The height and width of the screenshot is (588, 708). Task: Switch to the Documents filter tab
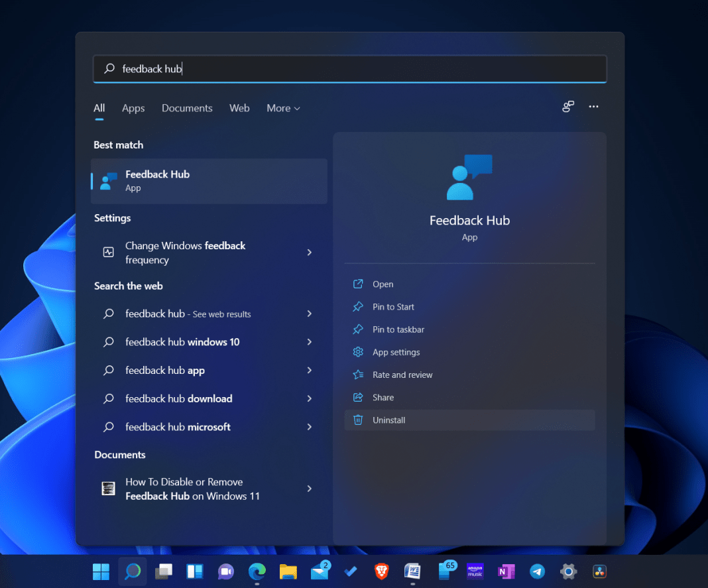tap(187, 108)
